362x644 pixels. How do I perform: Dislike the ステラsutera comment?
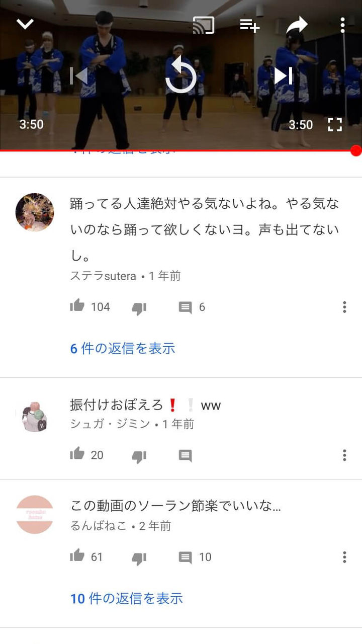pos(139,308)
